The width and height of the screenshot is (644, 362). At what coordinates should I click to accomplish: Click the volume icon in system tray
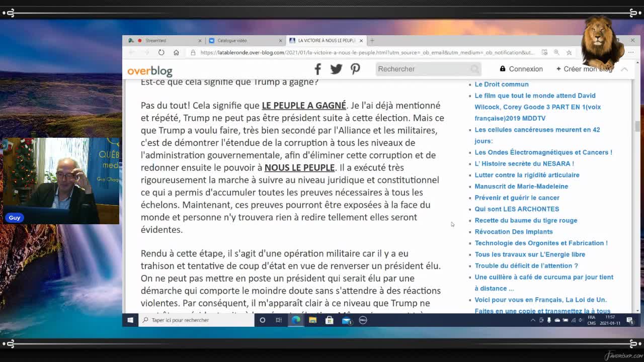point(581,320)
